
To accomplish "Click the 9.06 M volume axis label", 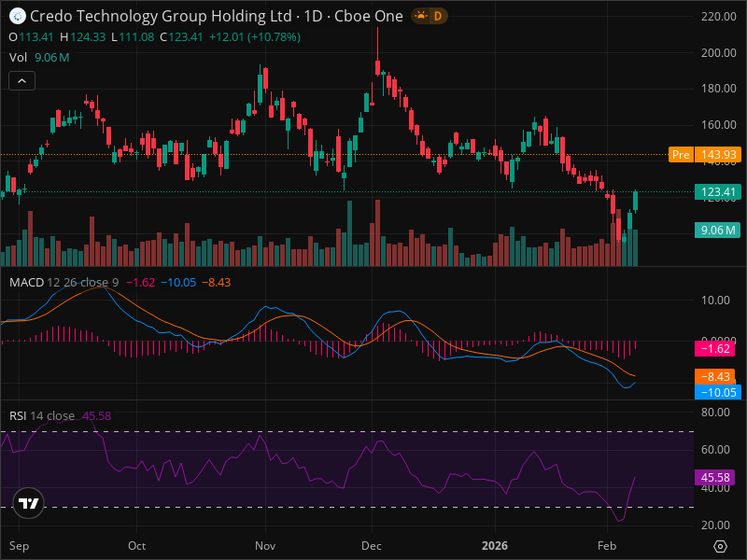I will click(x=718, y=231).
